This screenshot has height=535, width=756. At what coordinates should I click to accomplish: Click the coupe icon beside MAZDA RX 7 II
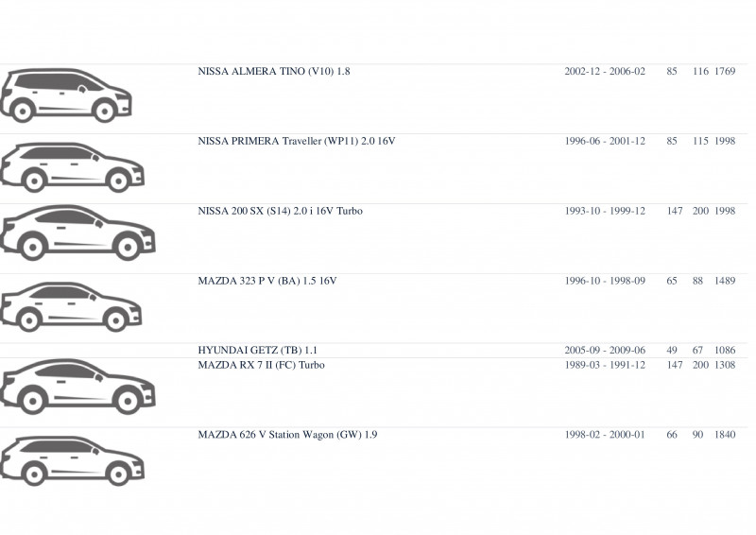[77, 387]
